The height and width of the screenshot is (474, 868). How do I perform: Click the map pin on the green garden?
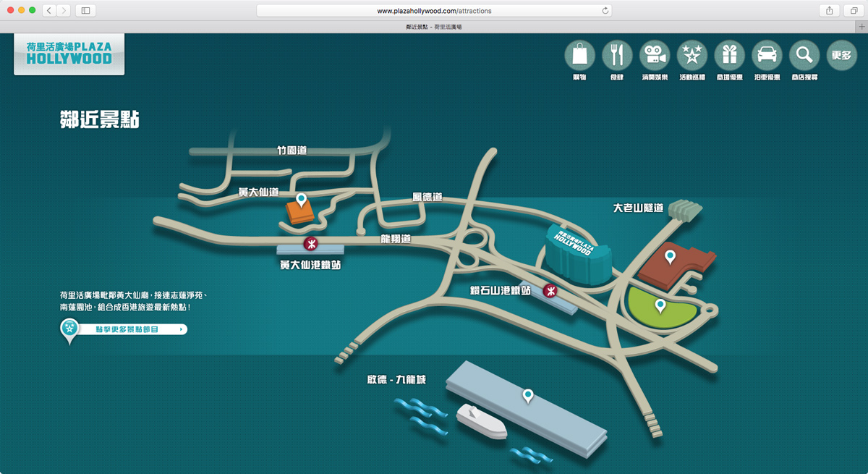660,305
